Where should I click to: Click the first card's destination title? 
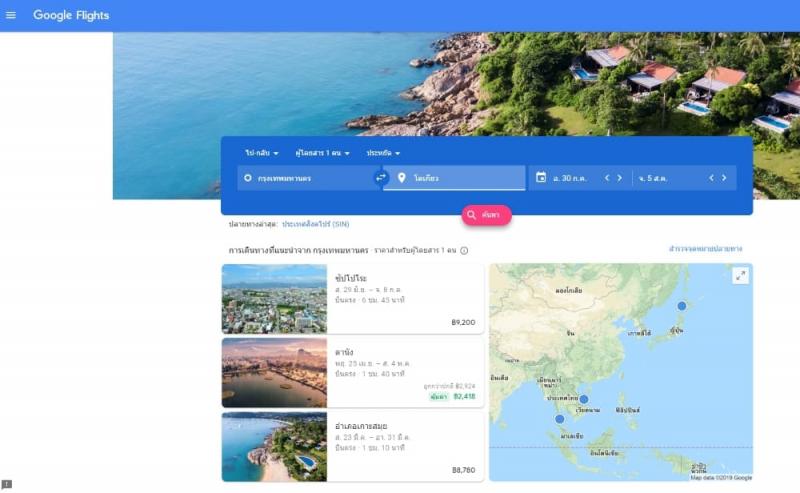351,278
